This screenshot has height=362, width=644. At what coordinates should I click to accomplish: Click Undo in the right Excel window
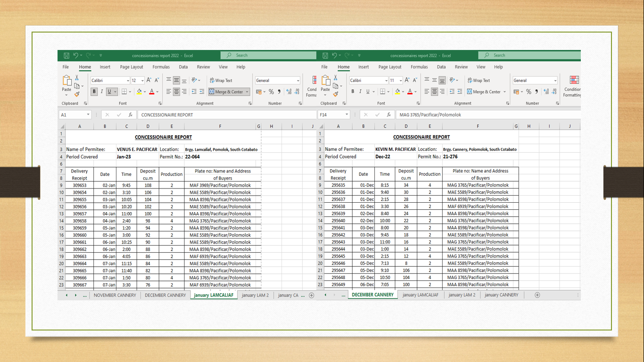click(x=334, y=56)
